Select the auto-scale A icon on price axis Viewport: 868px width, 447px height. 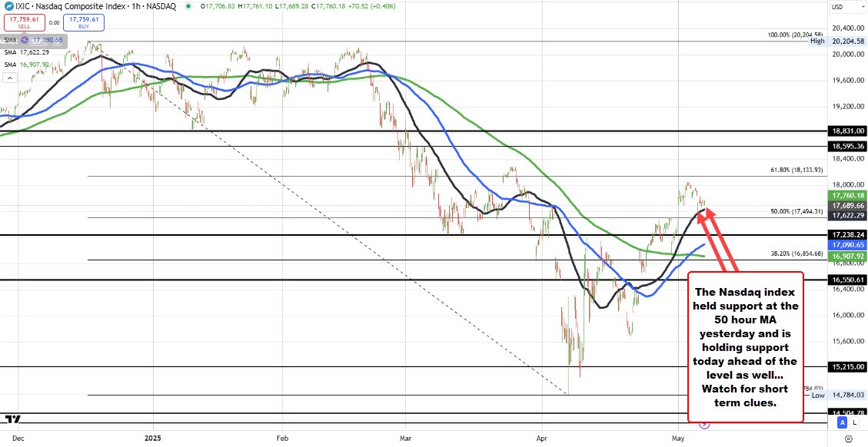(x=843, y=422)
